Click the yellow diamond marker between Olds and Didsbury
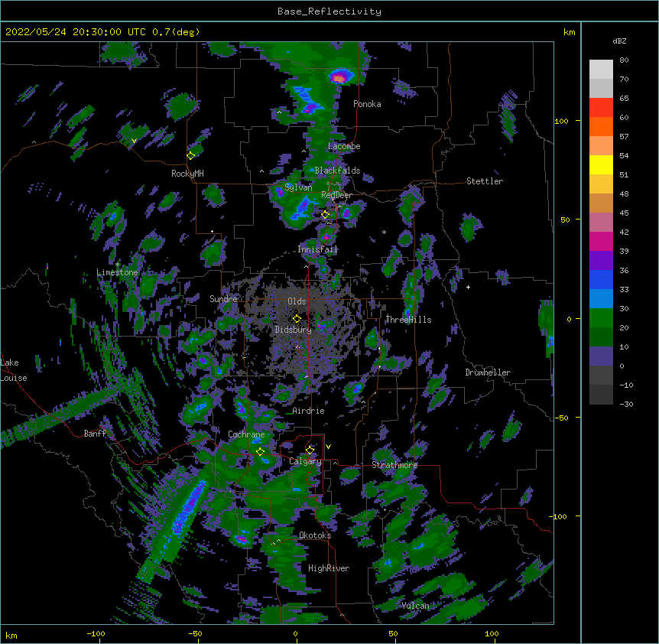 297,319
